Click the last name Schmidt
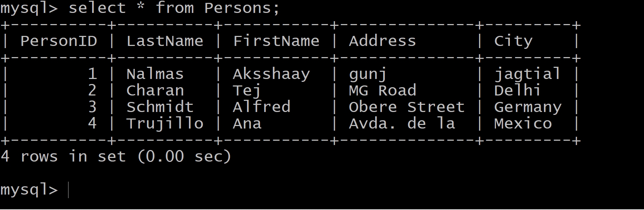The height and width of the screenshot is (210, 644). click(160, 107)
